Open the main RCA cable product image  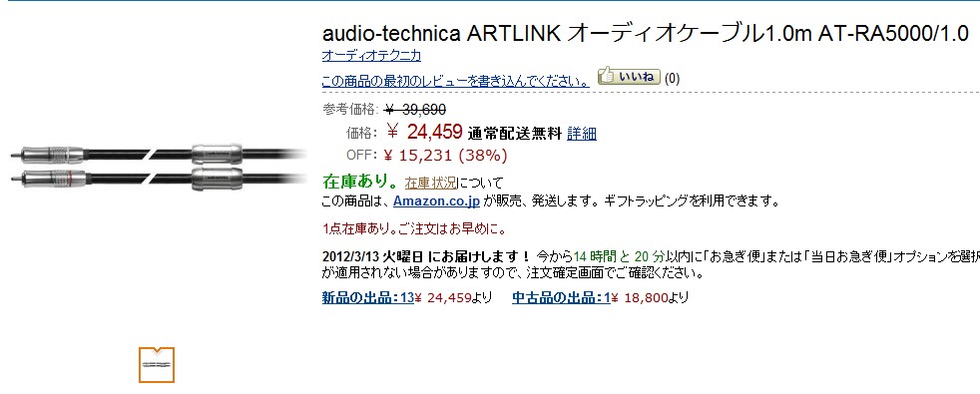[157, 166]
